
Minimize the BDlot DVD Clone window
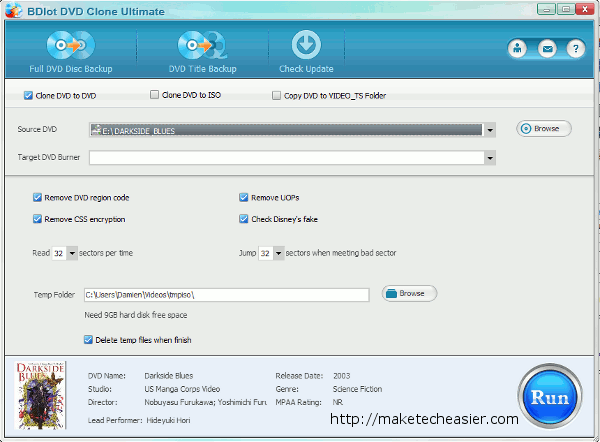(546, 9)
